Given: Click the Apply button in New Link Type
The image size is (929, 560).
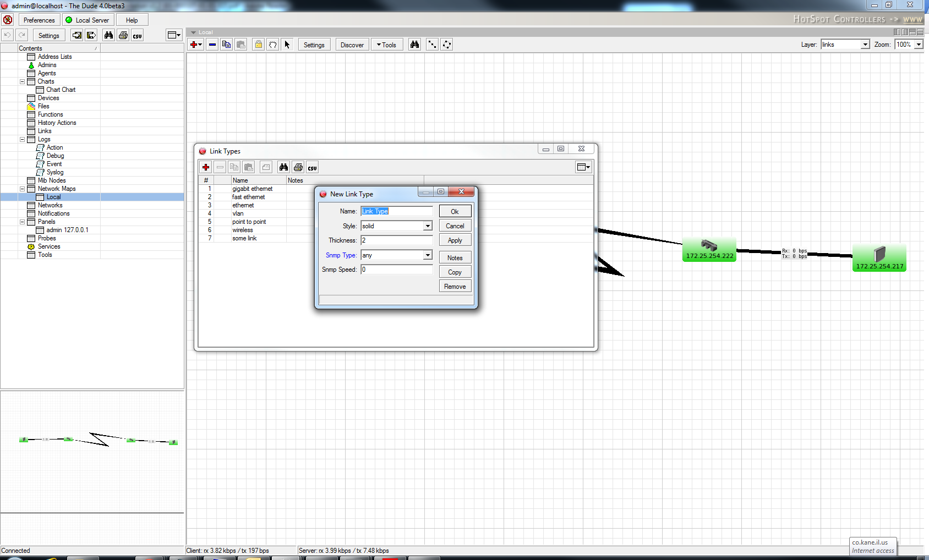Looking at the screenshot, I should pos(455,240).
